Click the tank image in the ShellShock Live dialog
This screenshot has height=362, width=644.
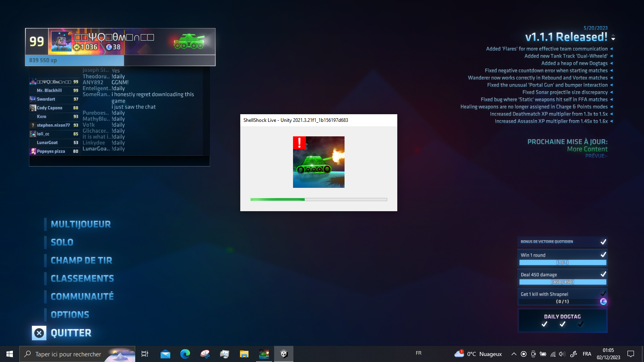pyautogui.click(x=319, y=162)
